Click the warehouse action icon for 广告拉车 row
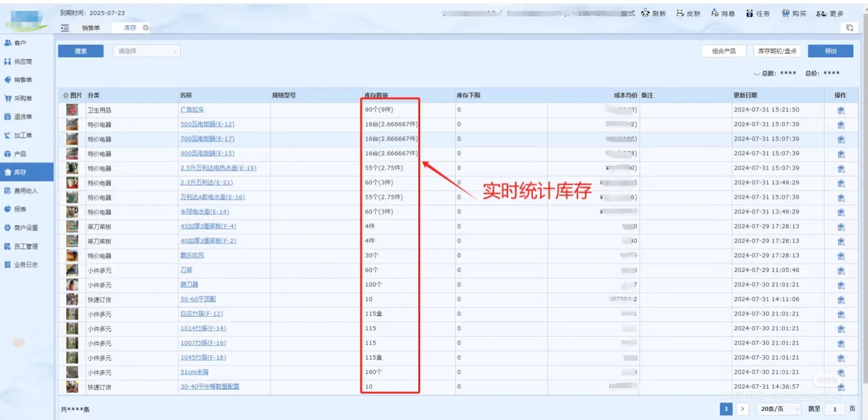Viewport: 868px width, 420px height. click(841, 110)
